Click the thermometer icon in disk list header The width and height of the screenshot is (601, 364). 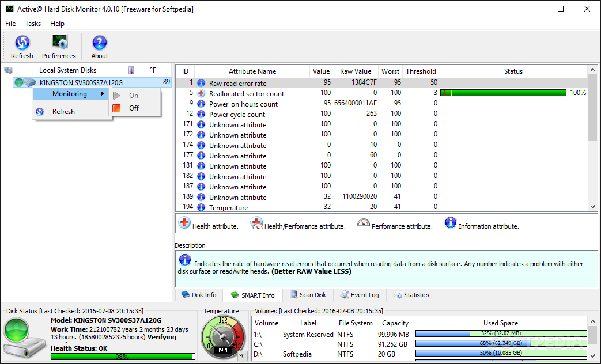pyautogui.click(x=131, y=70)
